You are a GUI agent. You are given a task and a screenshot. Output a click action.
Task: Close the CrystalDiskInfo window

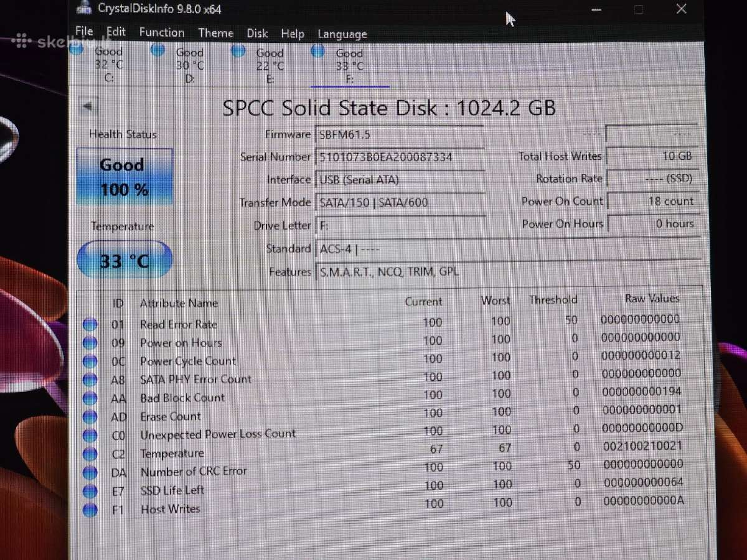(682, 9)
